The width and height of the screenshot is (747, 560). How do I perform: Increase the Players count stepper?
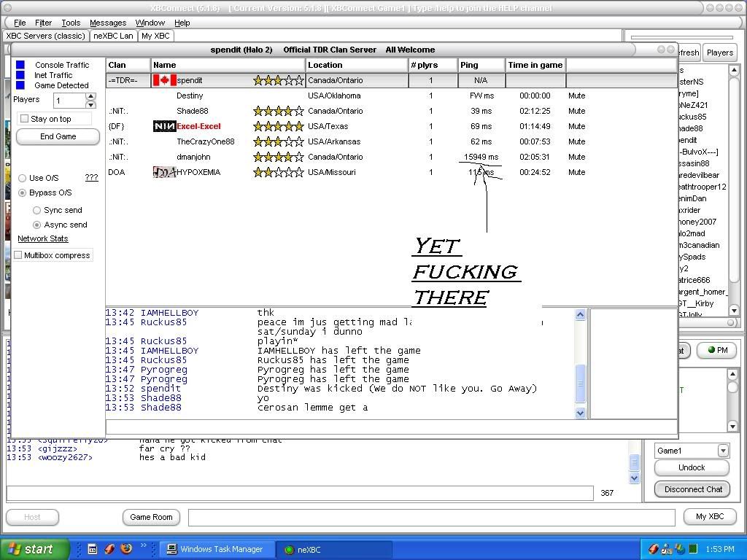[90, 96]
